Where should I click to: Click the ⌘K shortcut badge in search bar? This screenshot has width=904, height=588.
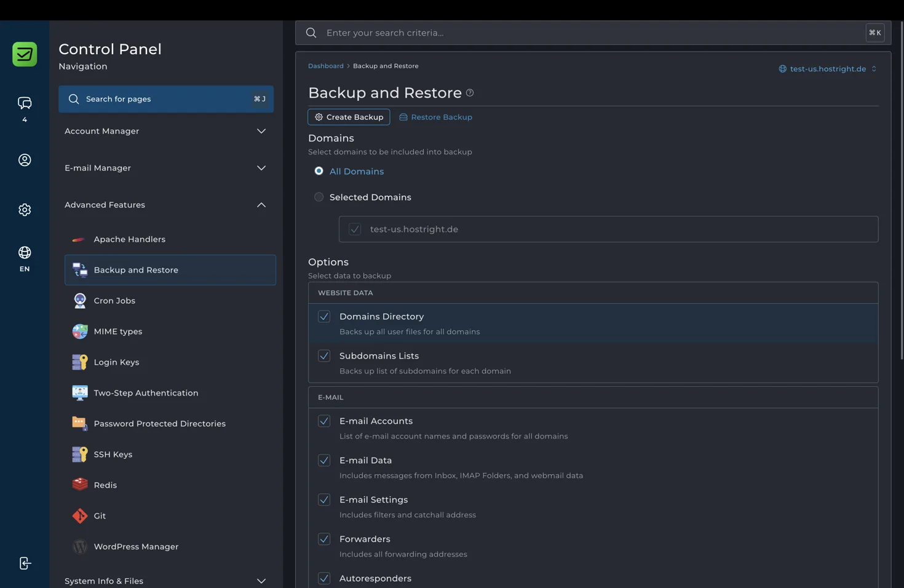(x=874, y=33)
